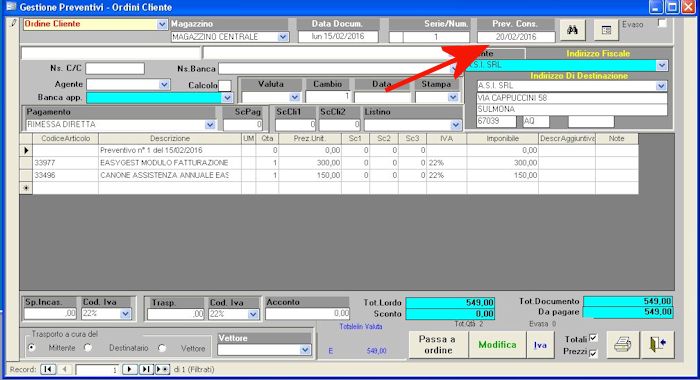Select the new-row asterisk selector in grid
700x380 pixels.
tap(26, 188)
